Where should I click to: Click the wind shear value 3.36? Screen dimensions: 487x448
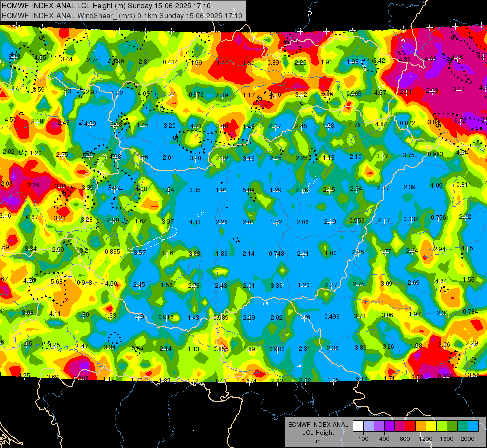coord(277,285)
